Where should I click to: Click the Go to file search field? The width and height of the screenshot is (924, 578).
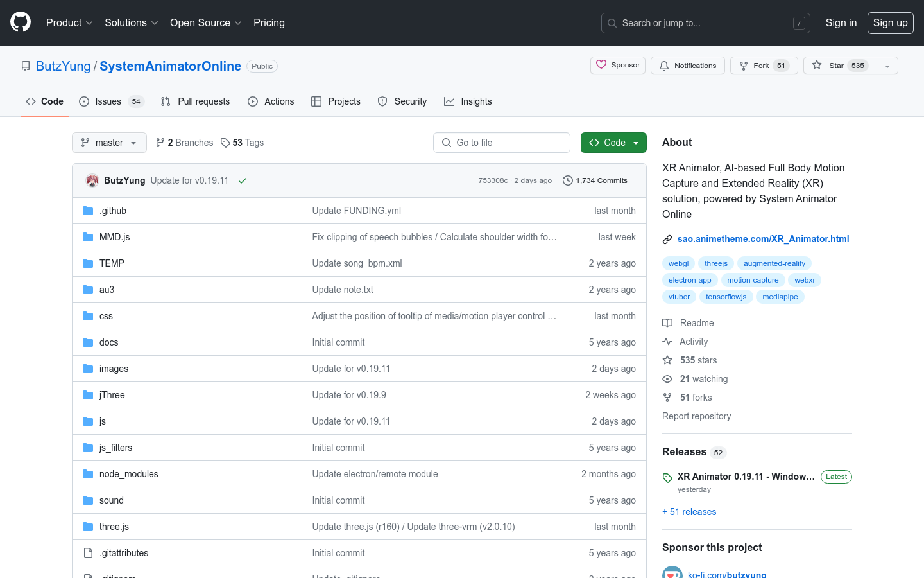(502, 143)
